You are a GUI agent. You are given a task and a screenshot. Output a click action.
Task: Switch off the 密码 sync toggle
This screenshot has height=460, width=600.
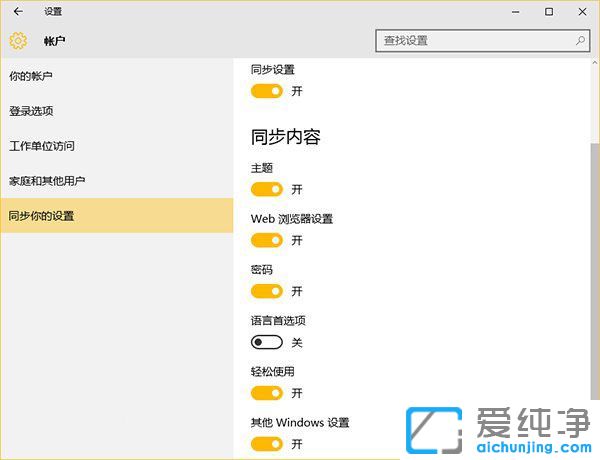click(x=267, y=291)
